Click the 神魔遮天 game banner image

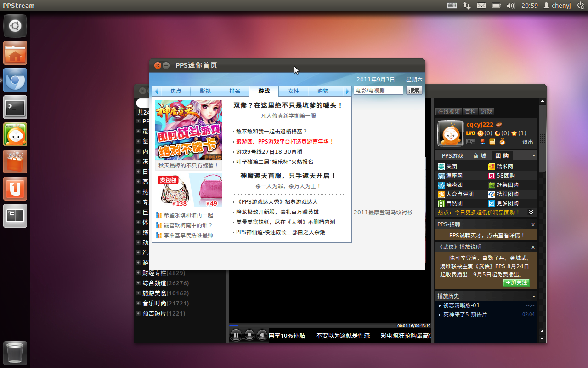188,130
